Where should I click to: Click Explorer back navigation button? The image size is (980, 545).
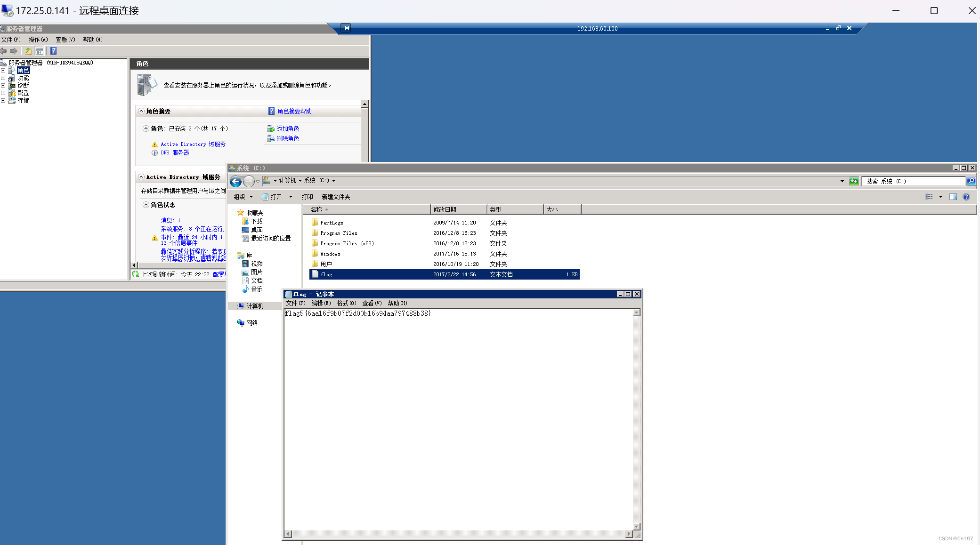(x=236, y=181)
